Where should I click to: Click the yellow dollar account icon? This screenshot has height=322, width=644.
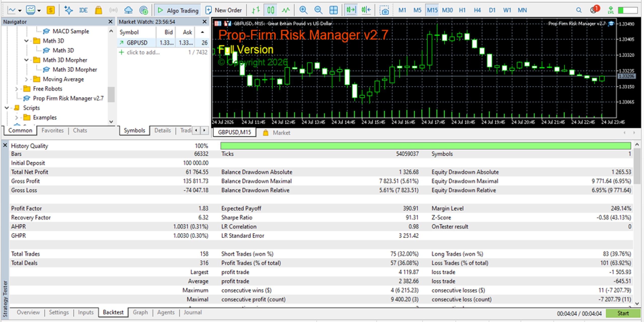(51, 10)
